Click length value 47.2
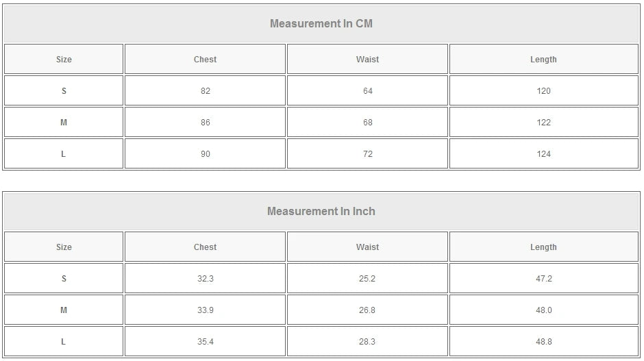The width and height of the screenshot is (644, 361). (544, 279)
